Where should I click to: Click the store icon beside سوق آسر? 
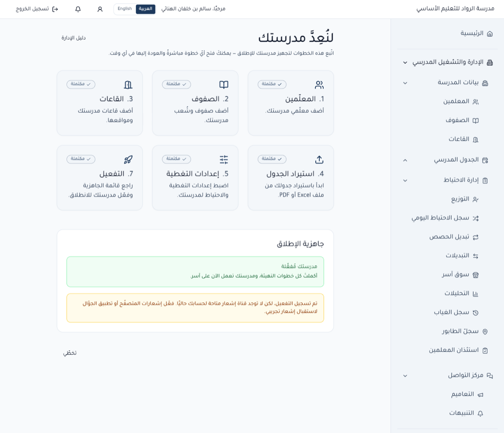pyautogui.click(x=476, y=275)
